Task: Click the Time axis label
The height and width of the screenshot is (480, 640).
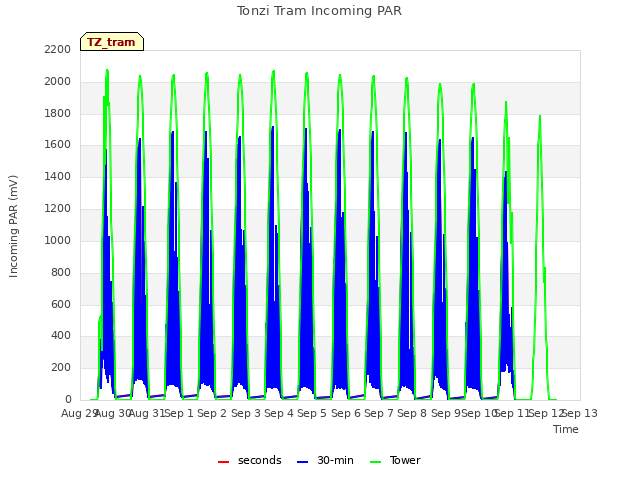Action: [566, 429]
